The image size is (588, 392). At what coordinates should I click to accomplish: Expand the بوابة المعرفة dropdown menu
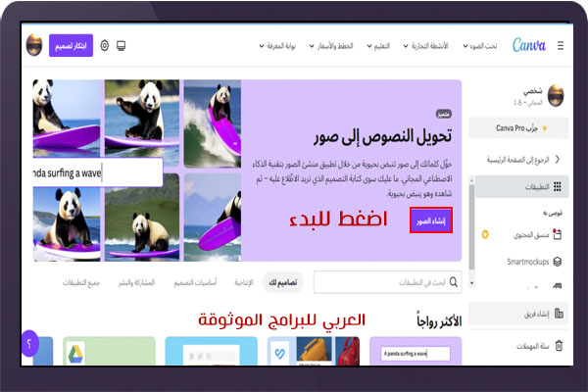[x=277, y=46]
